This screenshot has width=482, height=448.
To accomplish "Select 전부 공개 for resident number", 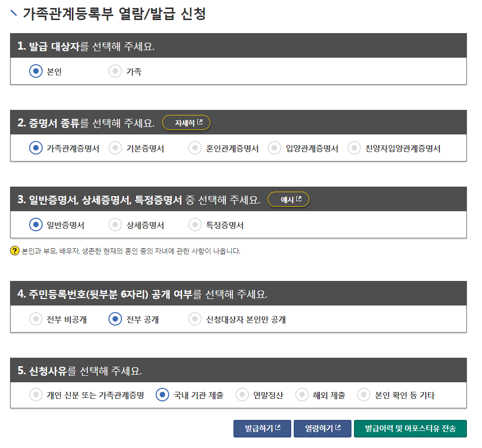I will tap(115, 319).
